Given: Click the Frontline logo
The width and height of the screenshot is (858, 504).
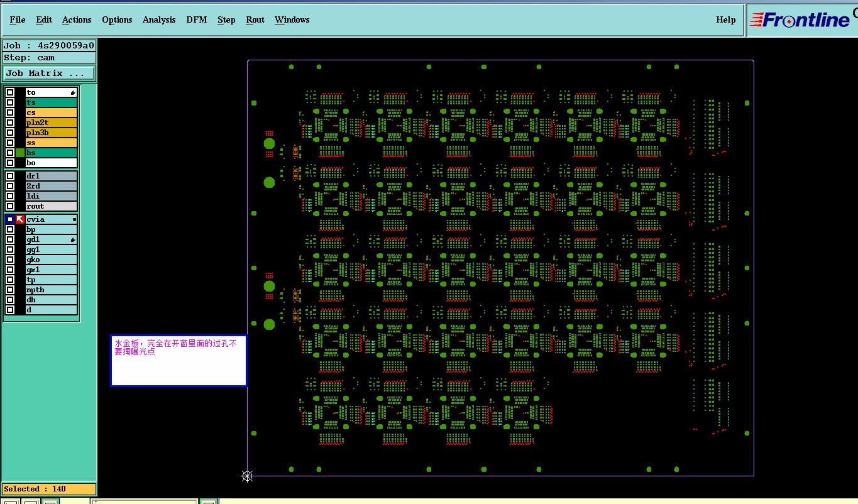Looking at the screenshot, I should (x=801, y=20).
